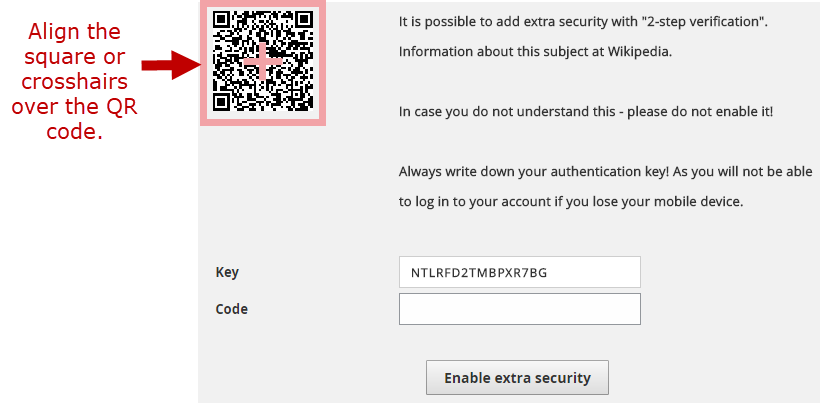Click the Enable extra security button

(x=517, y=377)
